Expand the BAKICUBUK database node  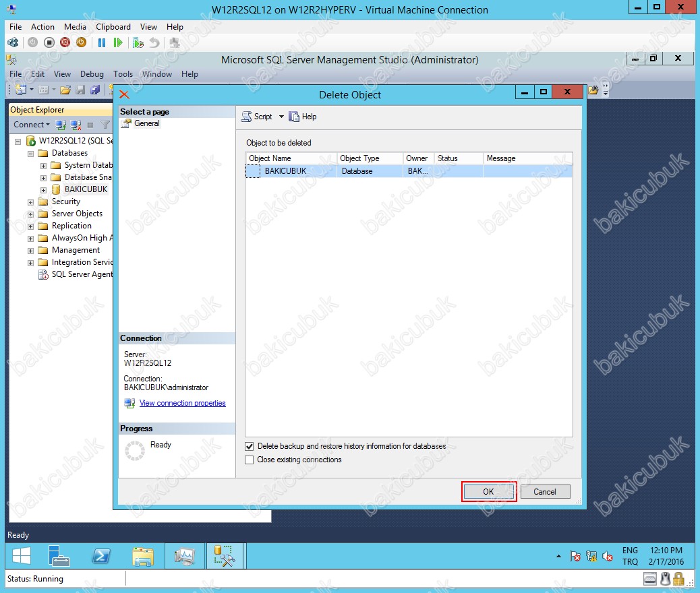point(43,190)
